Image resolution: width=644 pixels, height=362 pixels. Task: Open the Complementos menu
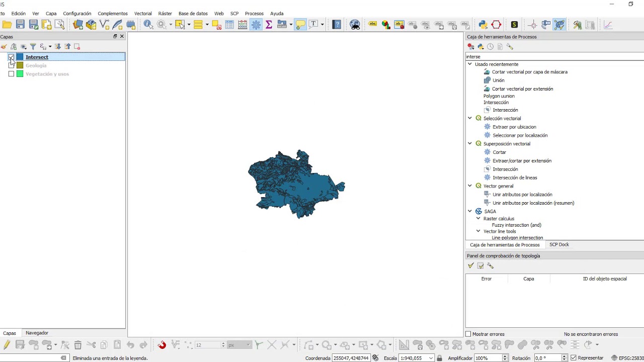tap(113, 14)
